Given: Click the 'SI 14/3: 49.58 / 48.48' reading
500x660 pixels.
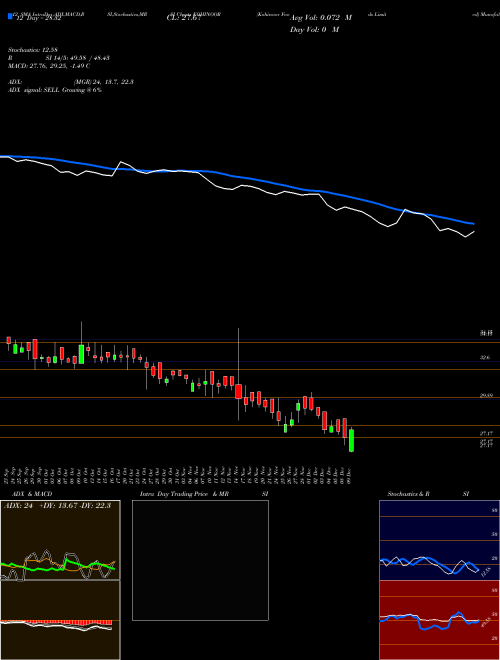Looking at the screenshot, I should (x=78, y=58).
